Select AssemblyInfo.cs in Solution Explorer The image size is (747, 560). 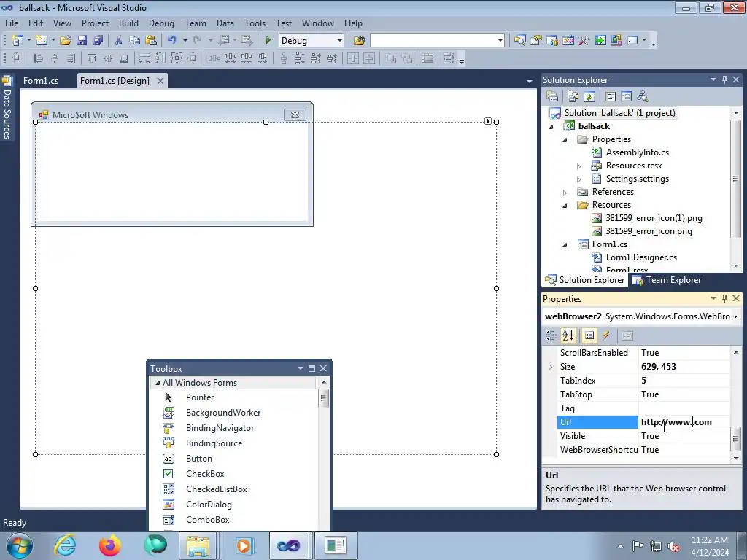[638, 152]
